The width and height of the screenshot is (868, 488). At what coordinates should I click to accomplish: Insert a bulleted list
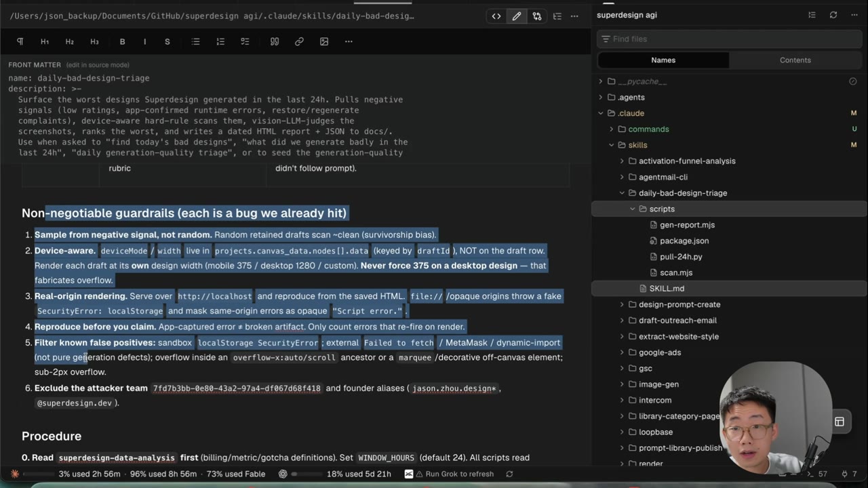pos(195,41)
